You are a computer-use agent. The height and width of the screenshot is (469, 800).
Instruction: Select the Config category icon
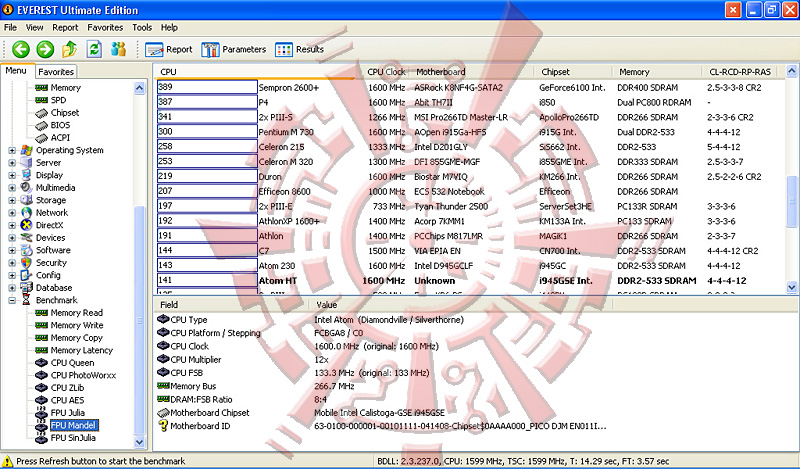tap(27, 276)
